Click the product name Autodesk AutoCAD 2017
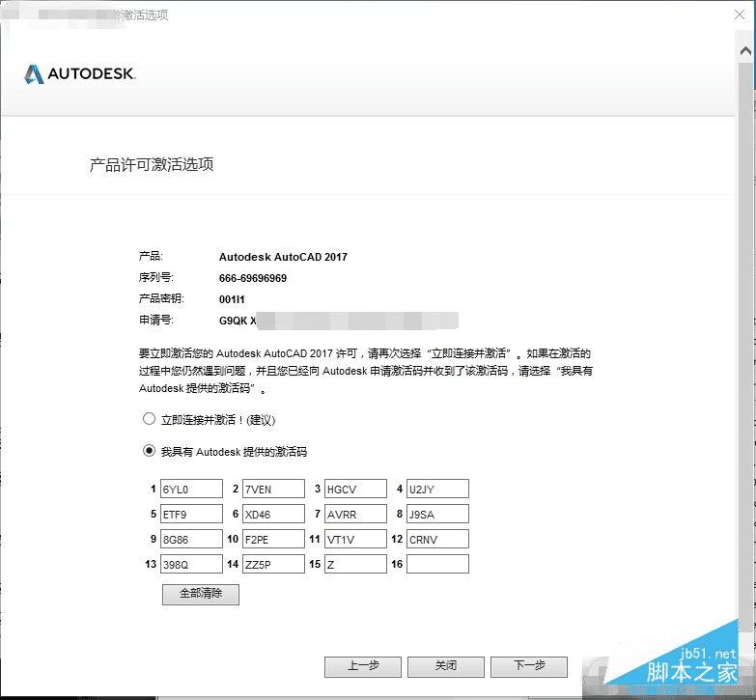The height and width of the screenshot is (700, 756). [x=283, y=257]
